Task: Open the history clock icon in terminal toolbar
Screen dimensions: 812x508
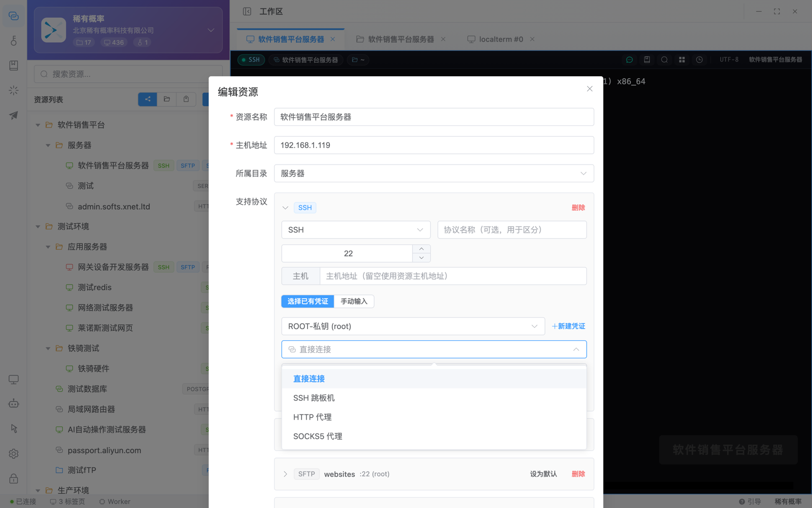Action: pos(699,60)
